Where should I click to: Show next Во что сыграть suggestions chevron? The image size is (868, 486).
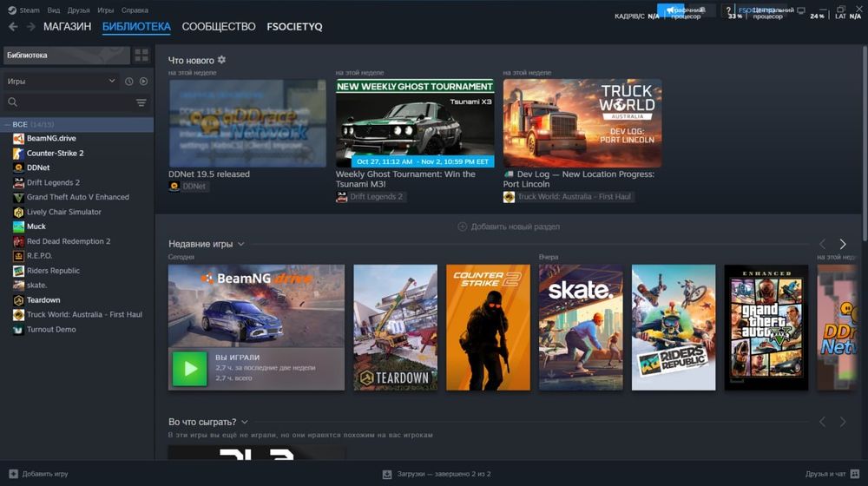click(x=843, y=422)
